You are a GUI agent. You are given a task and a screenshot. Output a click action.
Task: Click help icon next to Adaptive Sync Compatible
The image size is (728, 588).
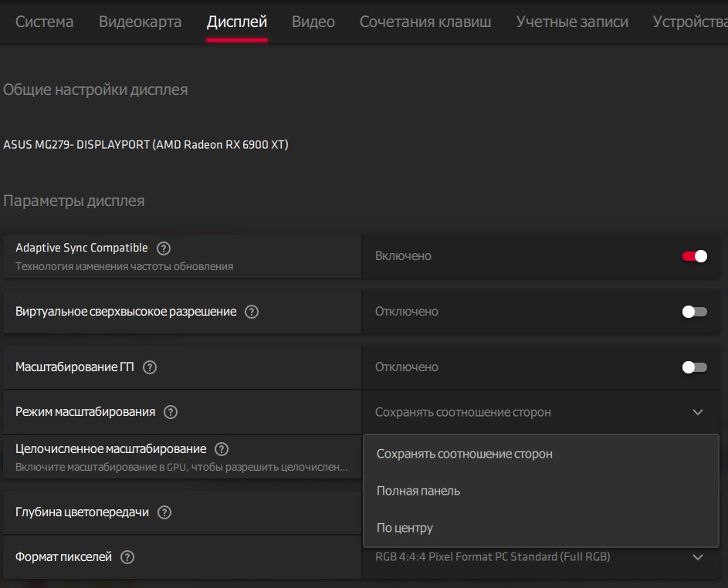[x=164, y=248]
